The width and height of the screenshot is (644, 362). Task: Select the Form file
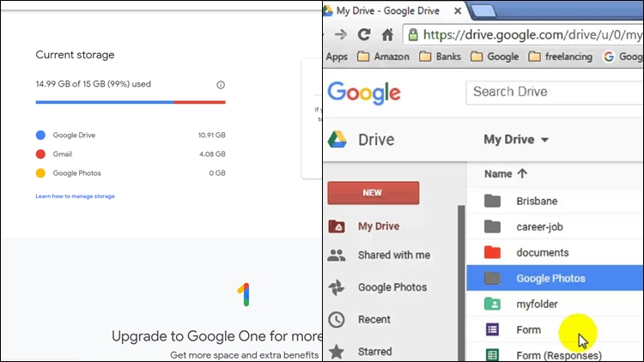pyautogui.click(x=555, y=329)
